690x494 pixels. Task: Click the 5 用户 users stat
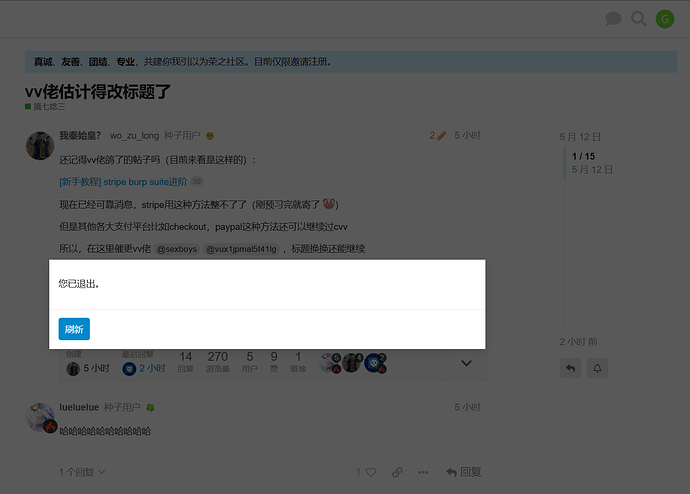click(250, 362)
